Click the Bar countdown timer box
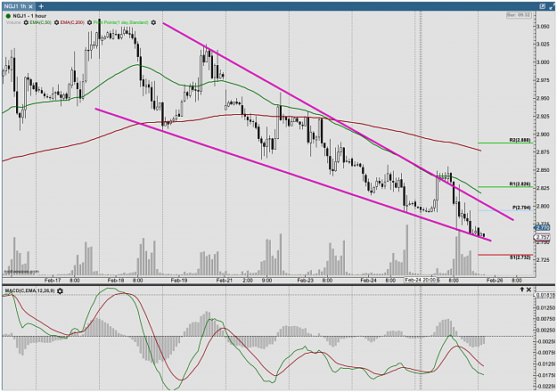 519,15
